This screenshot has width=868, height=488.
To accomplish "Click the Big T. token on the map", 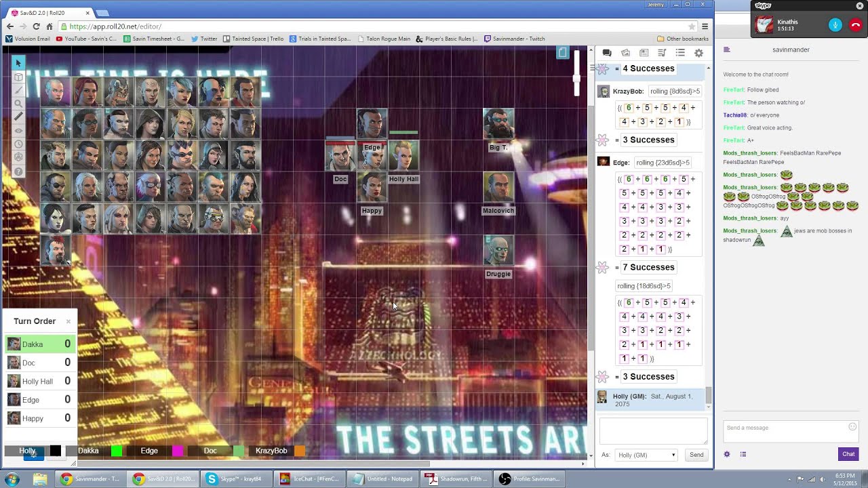I will point(498,125).
